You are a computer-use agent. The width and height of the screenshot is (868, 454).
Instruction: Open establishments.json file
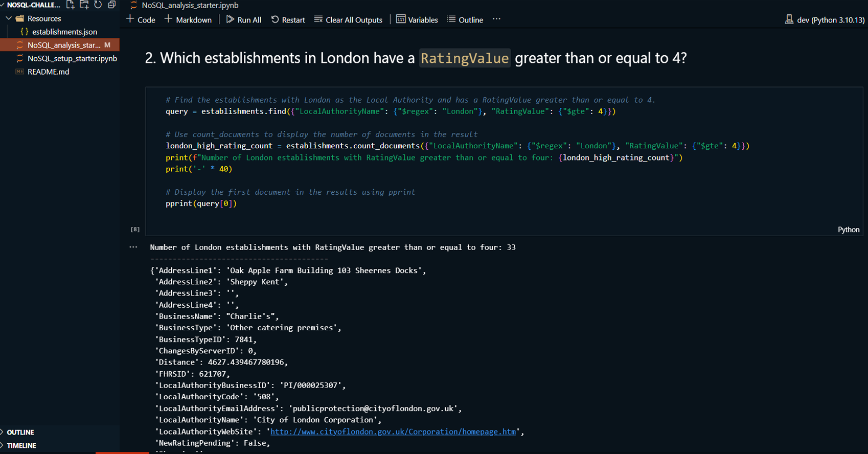tap(64, 32)
